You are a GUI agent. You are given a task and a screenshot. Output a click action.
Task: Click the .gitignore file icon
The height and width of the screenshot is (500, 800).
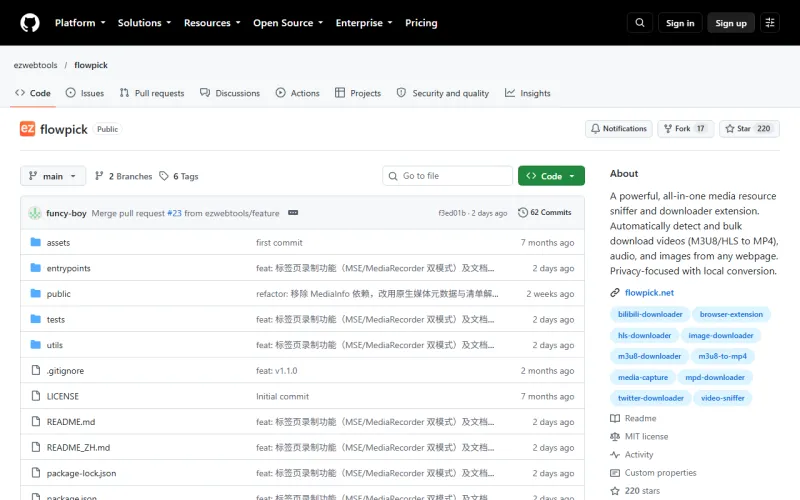pos(36,370)
